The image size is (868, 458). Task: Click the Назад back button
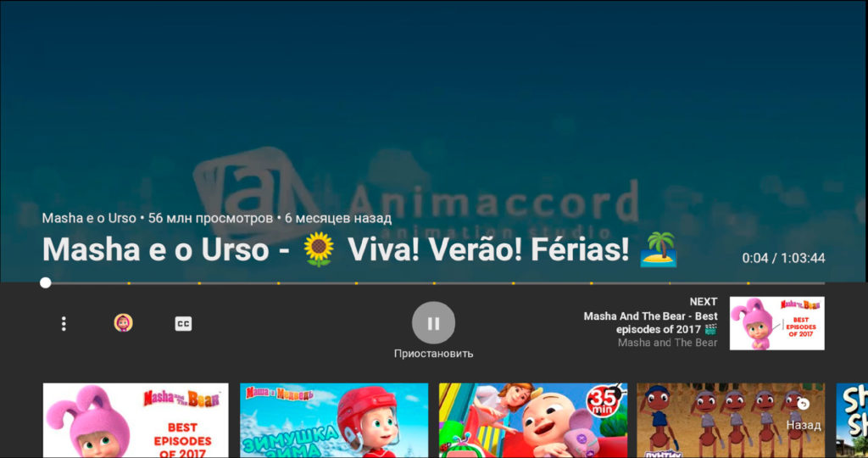(804, 425)
